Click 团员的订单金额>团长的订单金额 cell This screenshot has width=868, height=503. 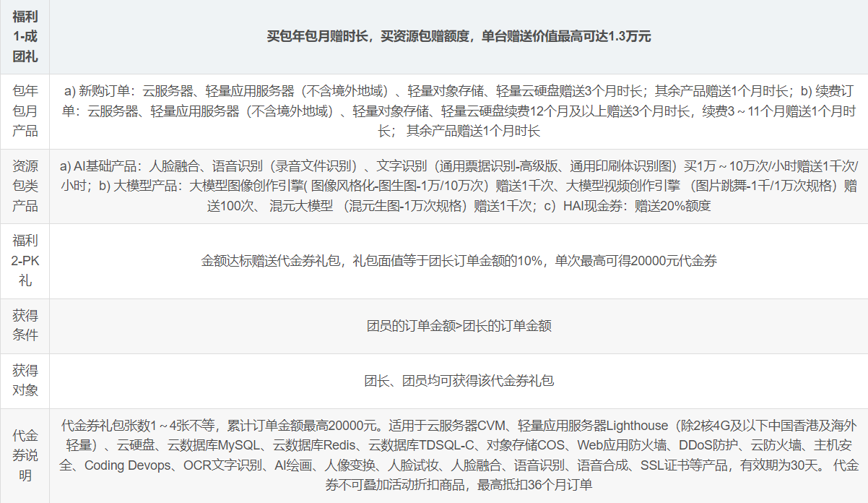pyautogui.click(x=459, y=326)
